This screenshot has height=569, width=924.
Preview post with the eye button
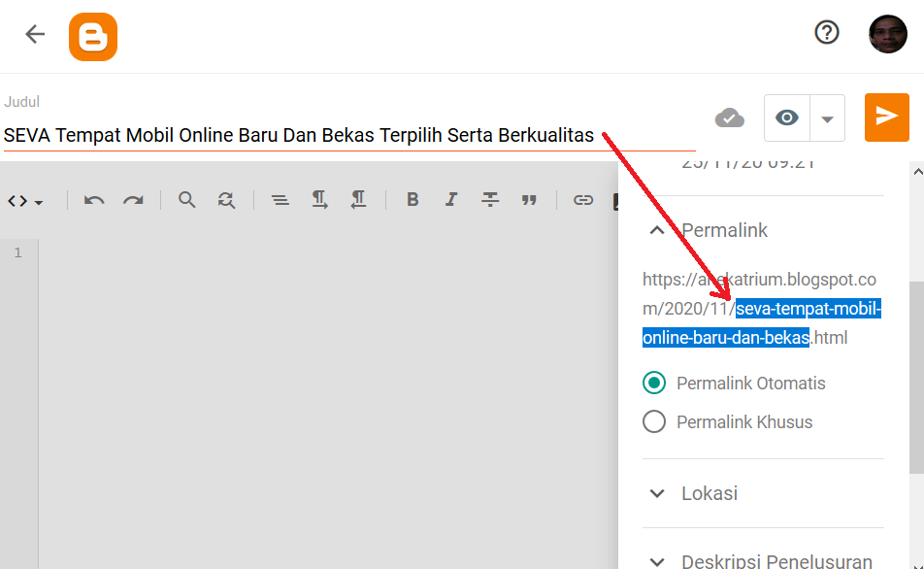coord(787,117)
